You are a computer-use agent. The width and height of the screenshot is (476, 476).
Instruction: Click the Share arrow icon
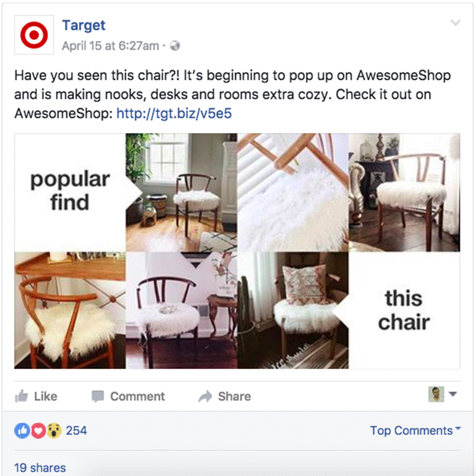[x=205, y=397]
